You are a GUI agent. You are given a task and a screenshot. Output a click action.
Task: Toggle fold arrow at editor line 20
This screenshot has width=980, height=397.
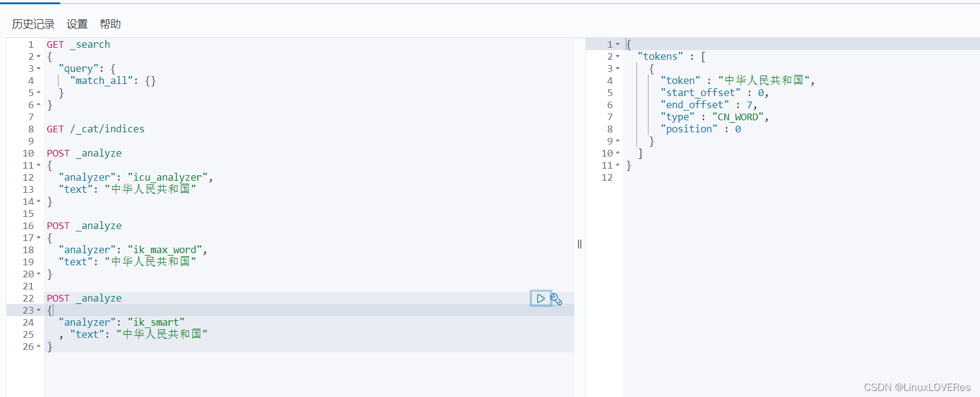click(x=39, y=274)
